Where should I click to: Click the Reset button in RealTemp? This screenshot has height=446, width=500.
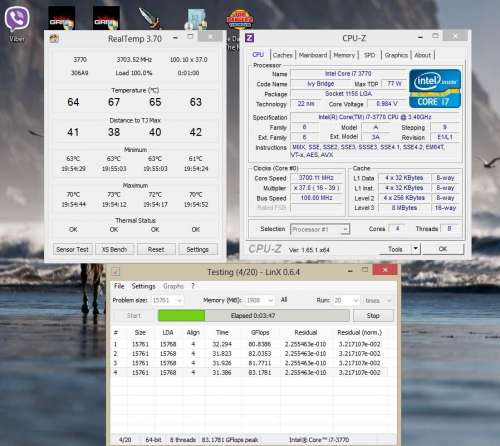click(x=156, y=249)
